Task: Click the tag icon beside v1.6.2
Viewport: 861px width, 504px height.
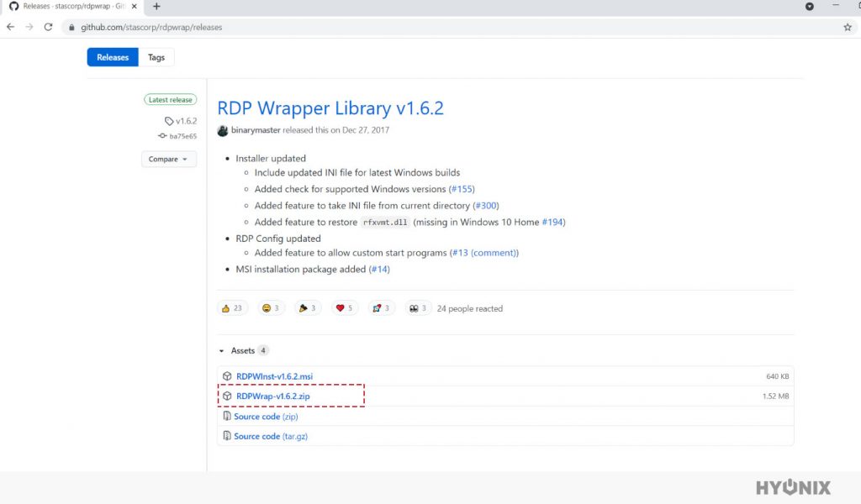Action: coord(168,121)
